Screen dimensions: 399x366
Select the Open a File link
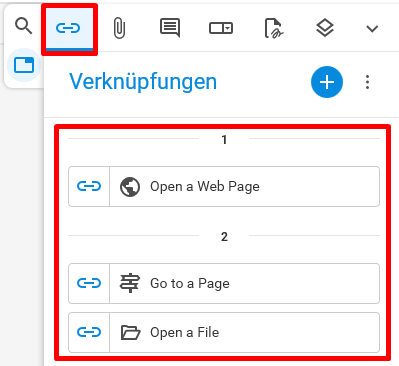coord(224,332)
